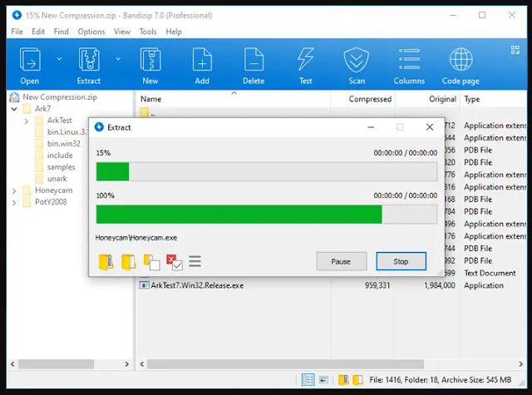Viewport: 532px width, 395px height.
Task: Pause the extraction
Action: pos(342,261)
